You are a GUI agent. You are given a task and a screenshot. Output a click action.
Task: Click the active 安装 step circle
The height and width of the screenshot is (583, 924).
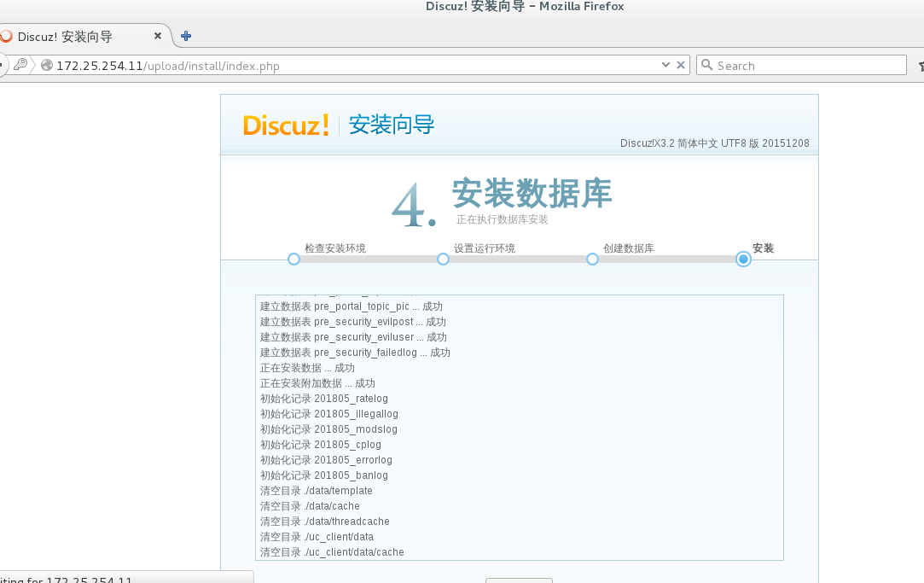pyautogui.click(x=743, y=259)
